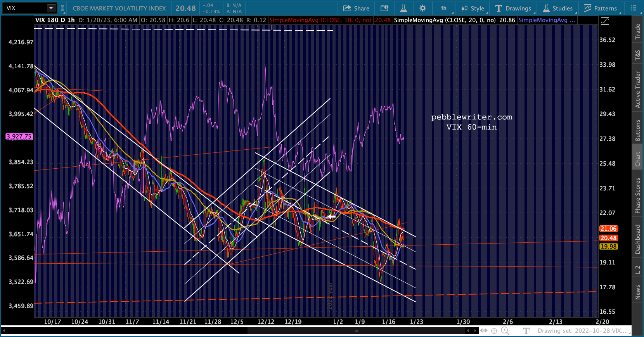Viewport: 644px width, 337px height.
Task: Click the symbol link clip icon
Action: [x=62, y=8]
